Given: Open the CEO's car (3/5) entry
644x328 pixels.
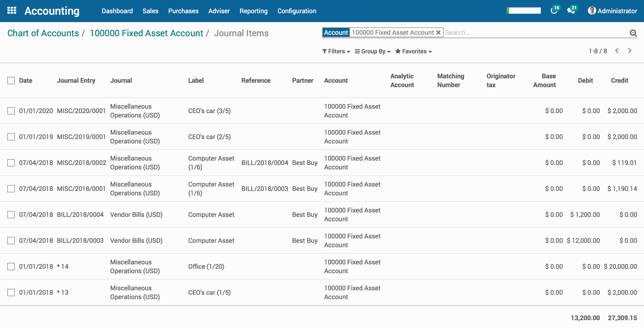Looking at the screenshot, I should point(210,111).
